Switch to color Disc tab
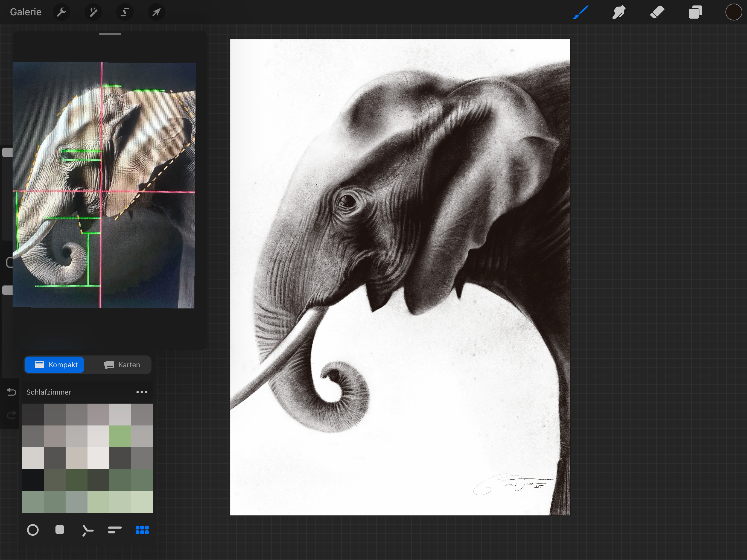This screenshot has width=747, height=560. point(33,530)
